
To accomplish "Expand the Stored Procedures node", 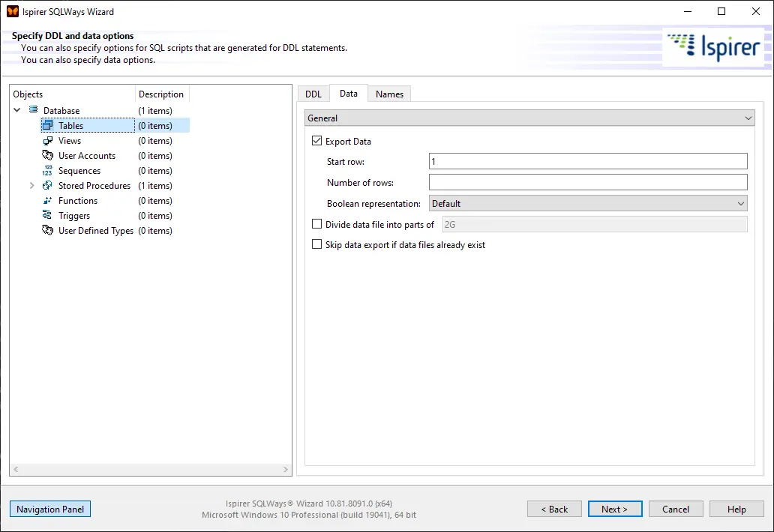I will point(31,185).
